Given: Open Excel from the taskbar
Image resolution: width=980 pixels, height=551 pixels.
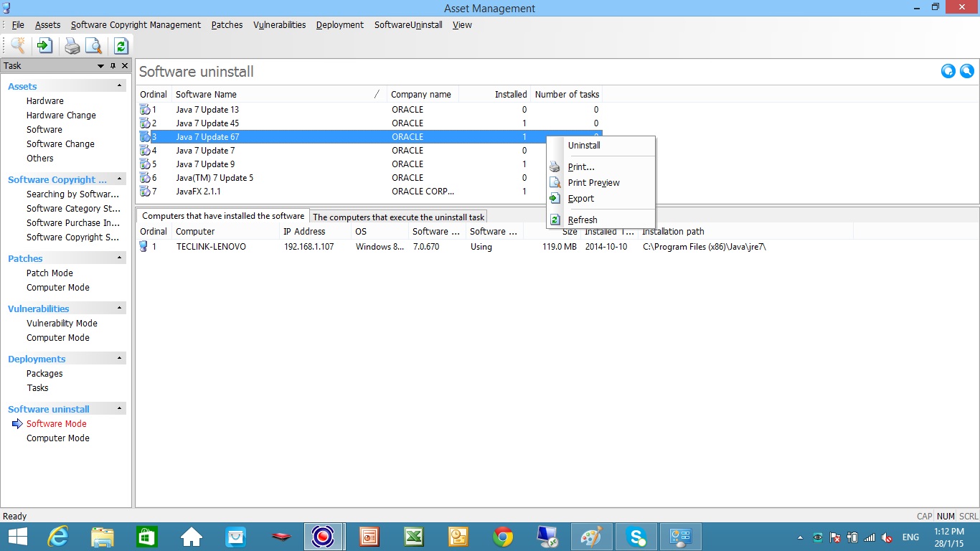Looking at the screenshot, I should pyautogui.click(x=414, y=537).
